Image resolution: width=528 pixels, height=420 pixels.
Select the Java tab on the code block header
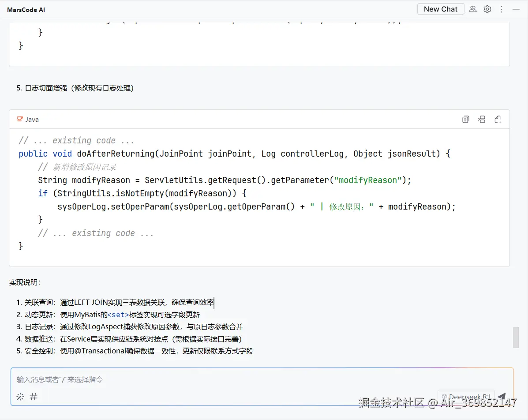tap(27, 119)
